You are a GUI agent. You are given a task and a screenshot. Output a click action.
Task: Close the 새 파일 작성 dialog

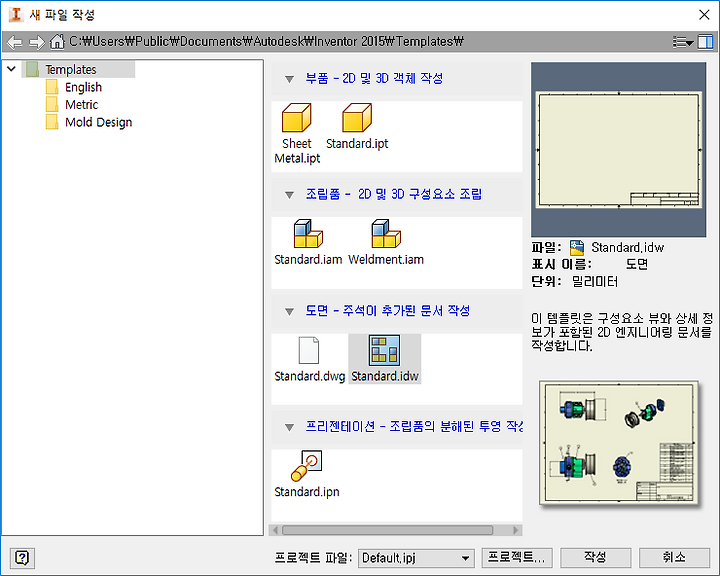[x=704, y=15]
